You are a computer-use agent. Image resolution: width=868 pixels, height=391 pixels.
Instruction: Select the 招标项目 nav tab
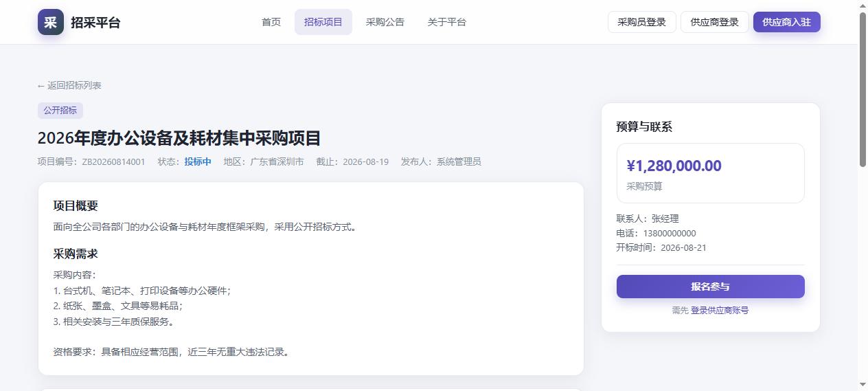(323, 22)
